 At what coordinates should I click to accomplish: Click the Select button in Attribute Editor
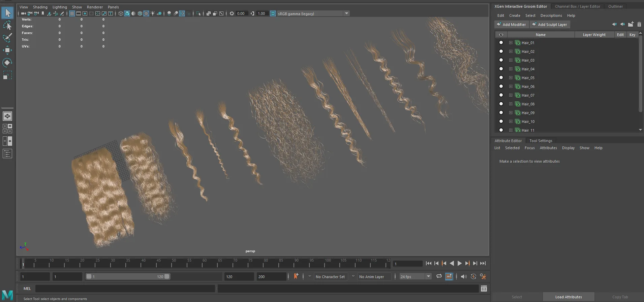[x=517, y=297]
